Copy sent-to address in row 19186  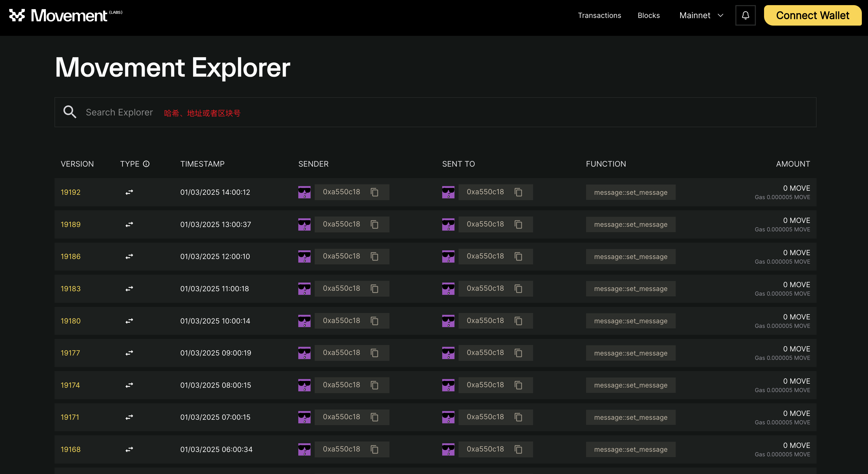pos(518,256)
